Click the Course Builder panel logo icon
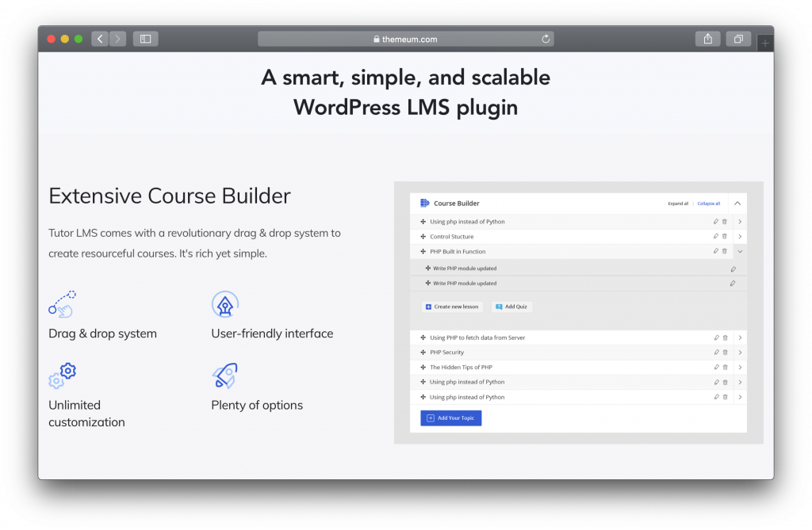The height and width of the screenshot is (530, 812). tap(425, 203)
